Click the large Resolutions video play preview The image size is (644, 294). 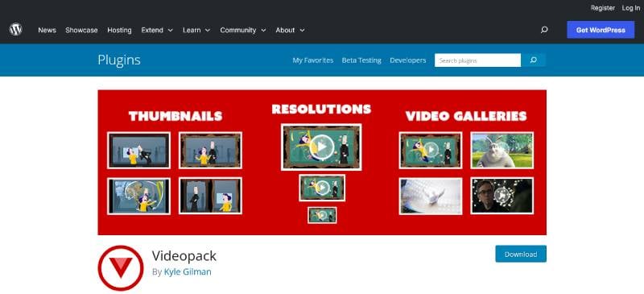[x=321, y=147]
